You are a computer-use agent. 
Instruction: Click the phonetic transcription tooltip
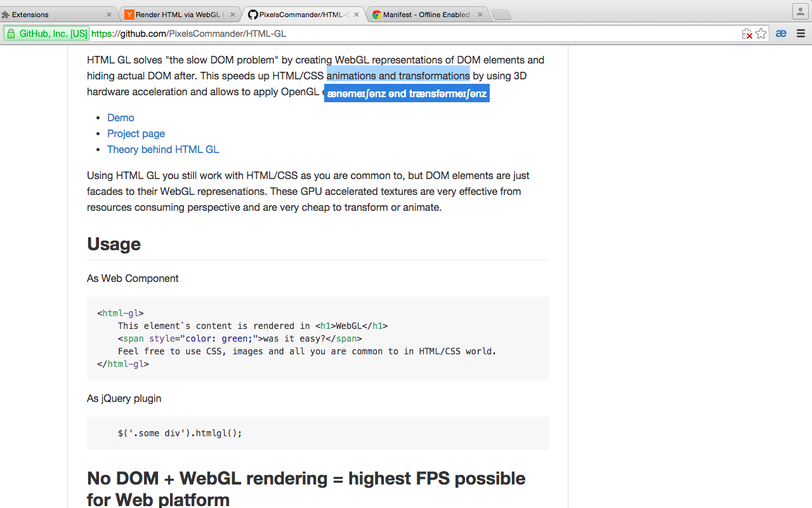coord(407,94)
